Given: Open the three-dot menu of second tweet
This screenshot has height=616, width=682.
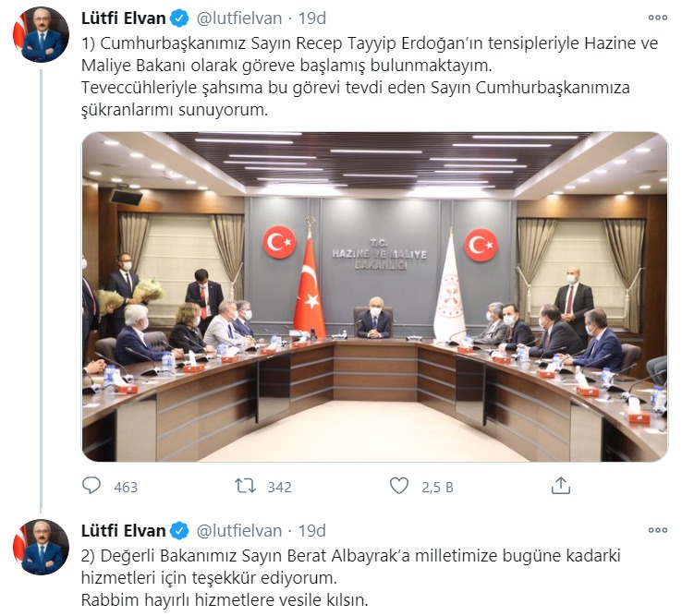Looking at the screenshot, I should point(658,530).
